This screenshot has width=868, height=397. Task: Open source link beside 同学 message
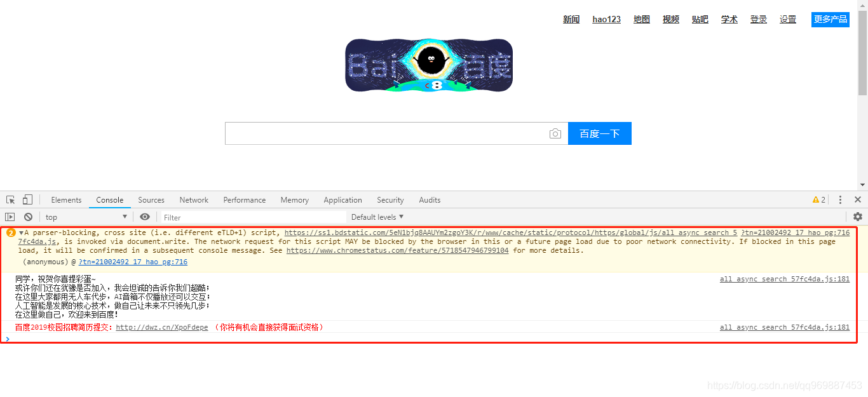[785, 279]
